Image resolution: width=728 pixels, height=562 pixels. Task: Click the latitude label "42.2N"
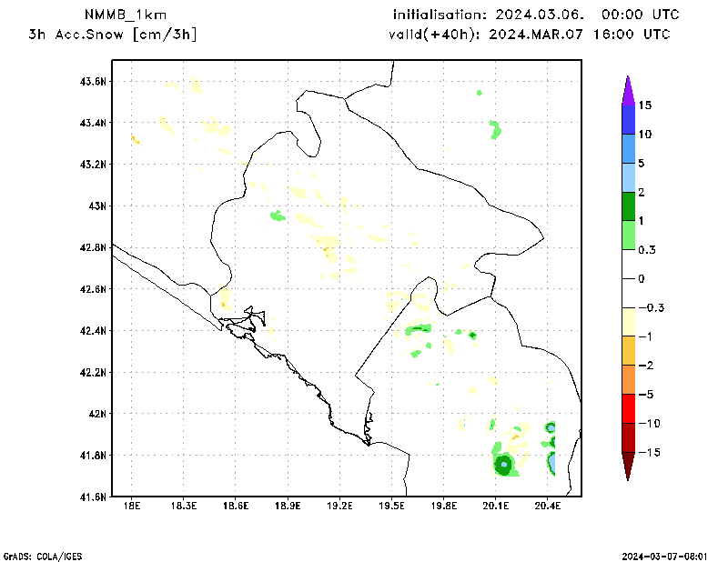coord(93,372)
